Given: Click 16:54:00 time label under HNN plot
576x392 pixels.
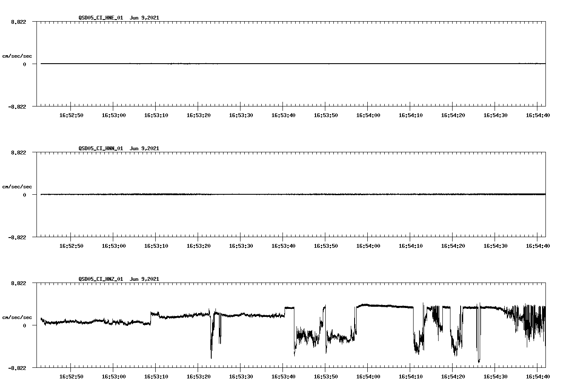Looking at the screenshot, I should pyautogui.click(x=368, y=246).
